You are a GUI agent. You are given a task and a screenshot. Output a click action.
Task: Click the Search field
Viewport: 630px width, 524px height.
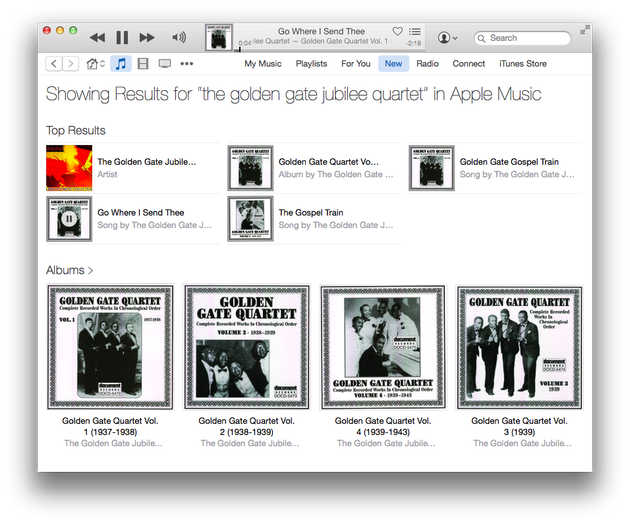(522, 38)
